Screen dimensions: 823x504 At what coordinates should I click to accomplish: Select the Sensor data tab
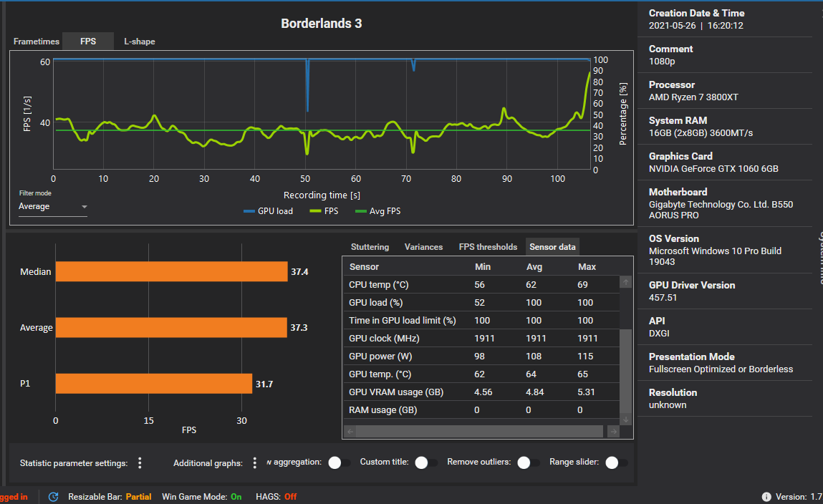pos(553,247)
